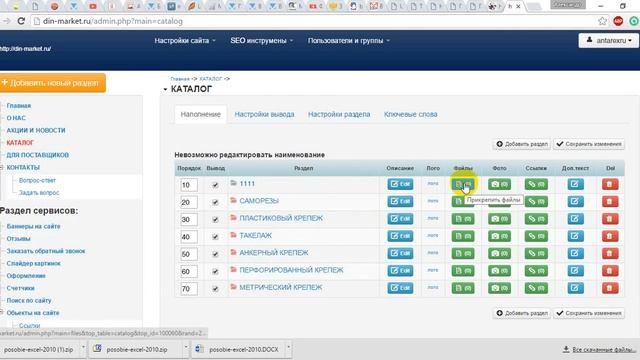Image resolution: width=640 pixels, height=360 pixels.
Task: Click the browser address bar
Action: [x=314, y=21]
